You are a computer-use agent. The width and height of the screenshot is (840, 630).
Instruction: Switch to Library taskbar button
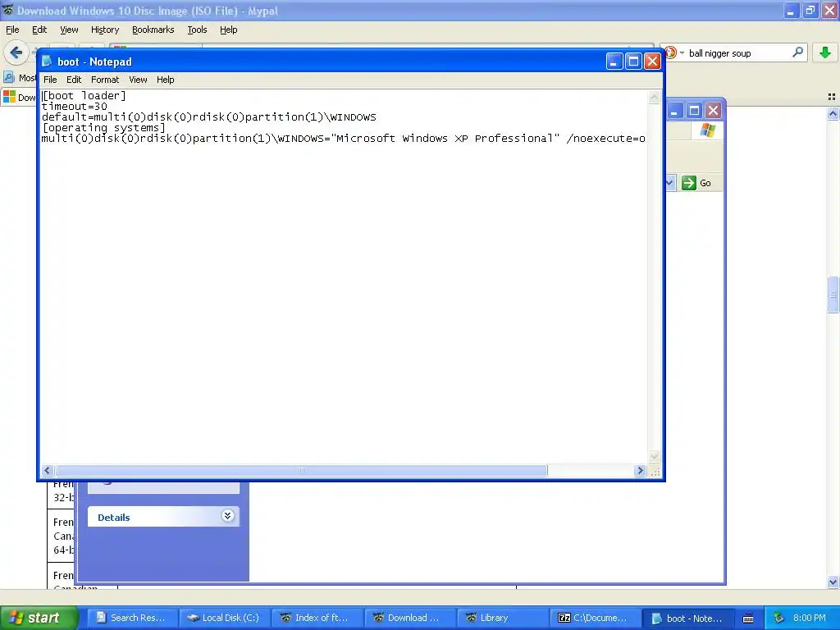(x=502, y=618)
